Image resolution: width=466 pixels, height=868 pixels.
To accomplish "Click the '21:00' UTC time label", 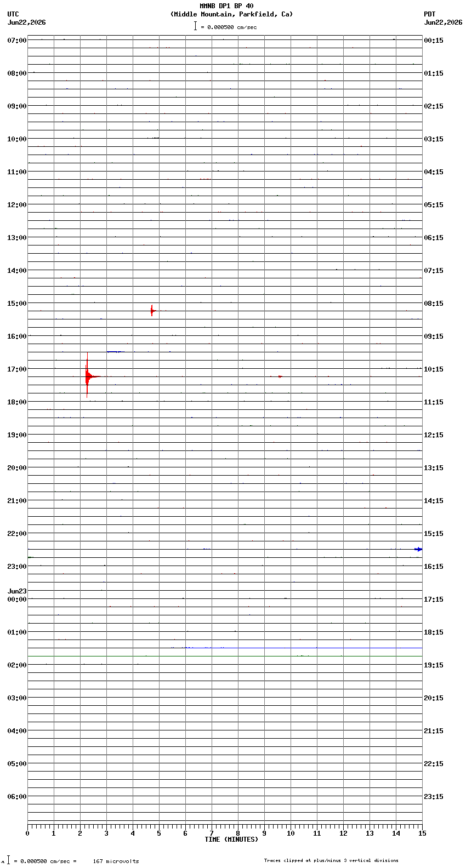I will pos(17,501).
